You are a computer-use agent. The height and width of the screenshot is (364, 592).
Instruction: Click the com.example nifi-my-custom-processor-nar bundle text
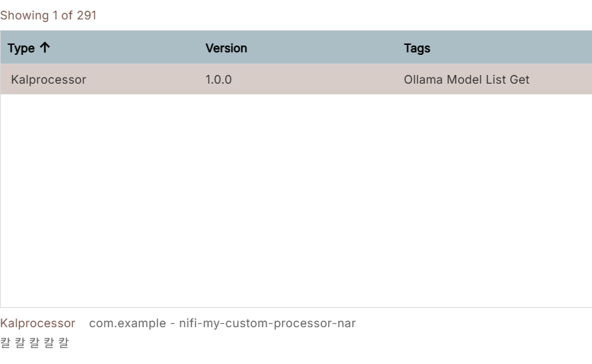[222, 323]
